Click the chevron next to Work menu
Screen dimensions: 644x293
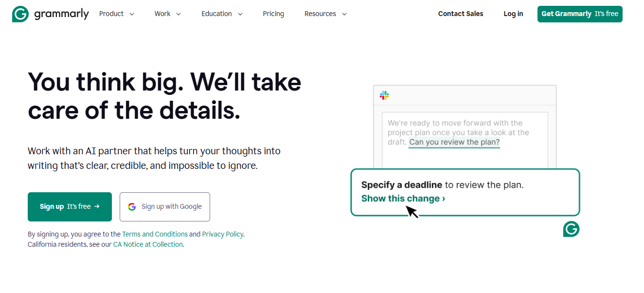point(179,14)
